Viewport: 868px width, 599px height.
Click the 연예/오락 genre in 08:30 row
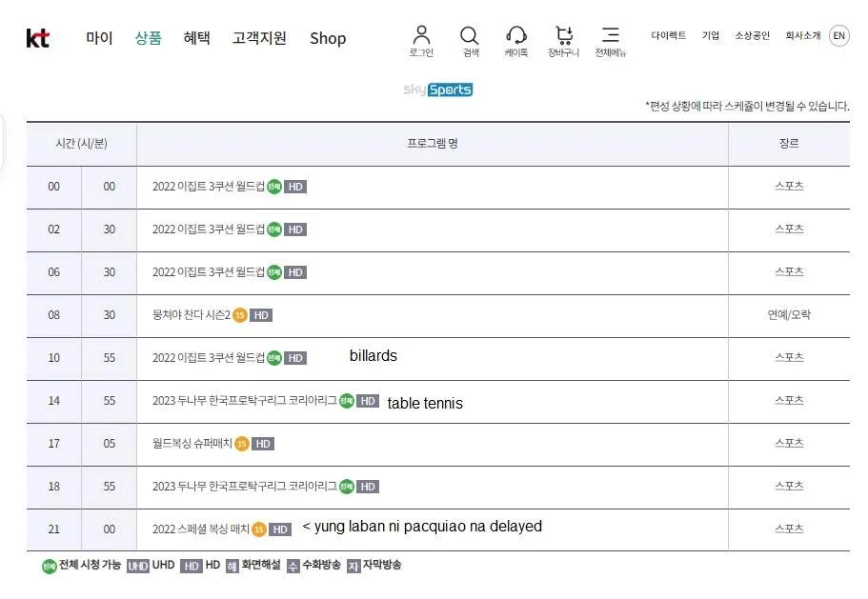(789, 314)
